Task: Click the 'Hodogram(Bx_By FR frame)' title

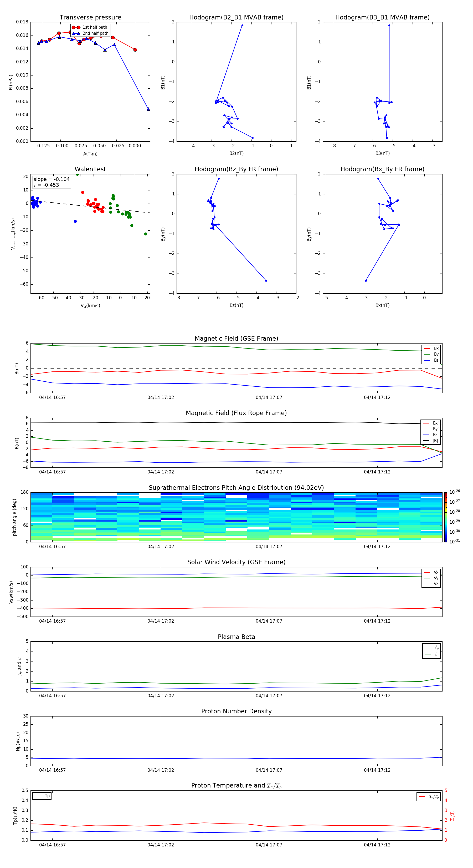Action: (382, 169)
